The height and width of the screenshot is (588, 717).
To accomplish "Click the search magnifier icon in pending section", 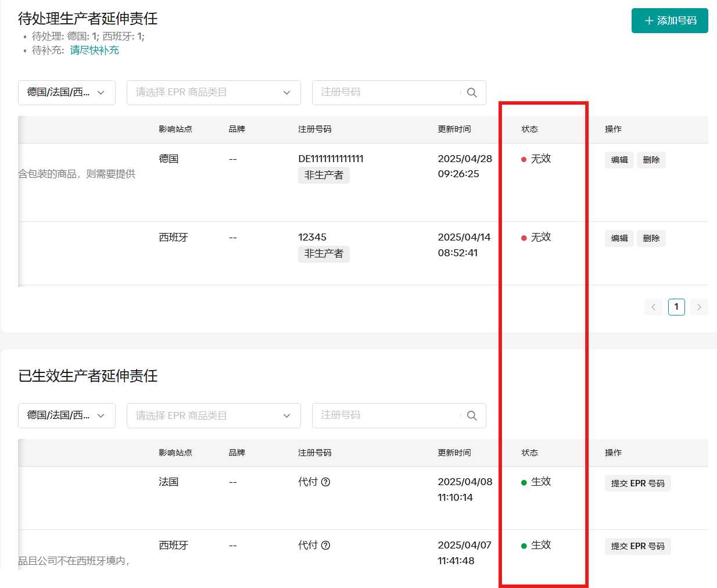I will click(x=471, y=92).
